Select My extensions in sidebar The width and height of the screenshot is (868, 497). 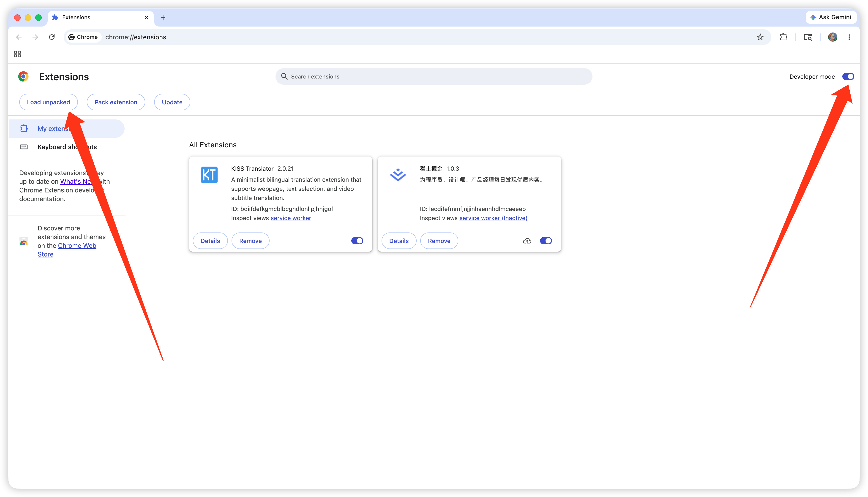(x=66, y=129)
